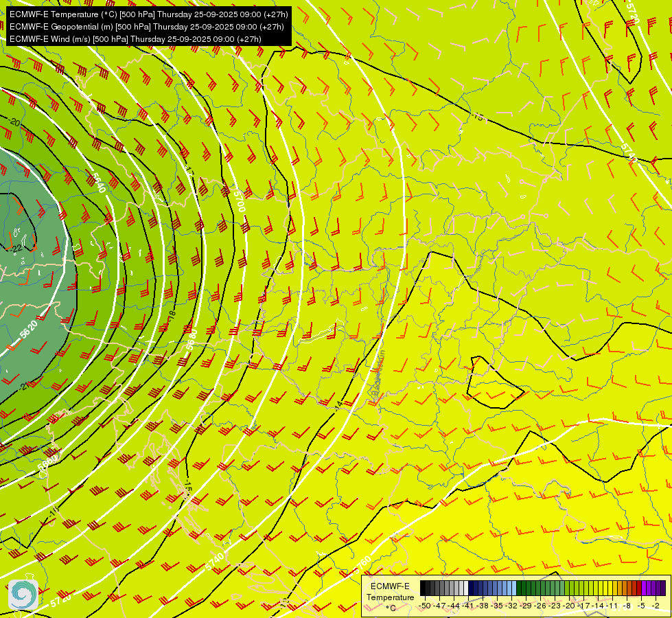Click the 5620 geopotential contour label
Screen dimensions: 672x618
coord(29,330)
